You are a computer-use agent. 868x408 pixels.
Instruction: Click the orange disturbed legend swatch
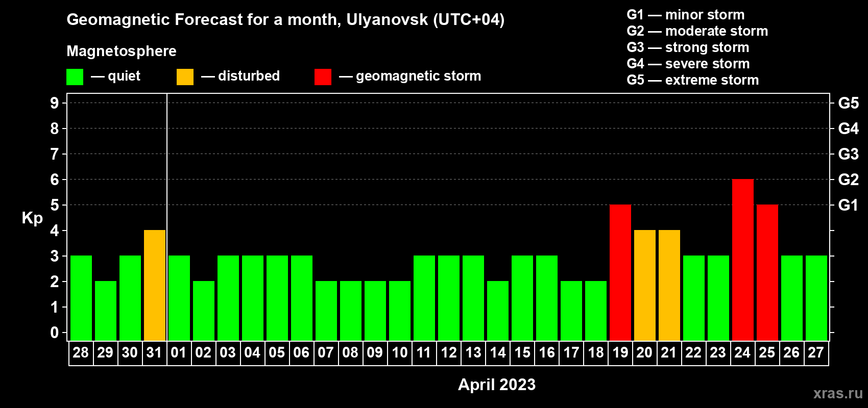click(x=185, y=77)
